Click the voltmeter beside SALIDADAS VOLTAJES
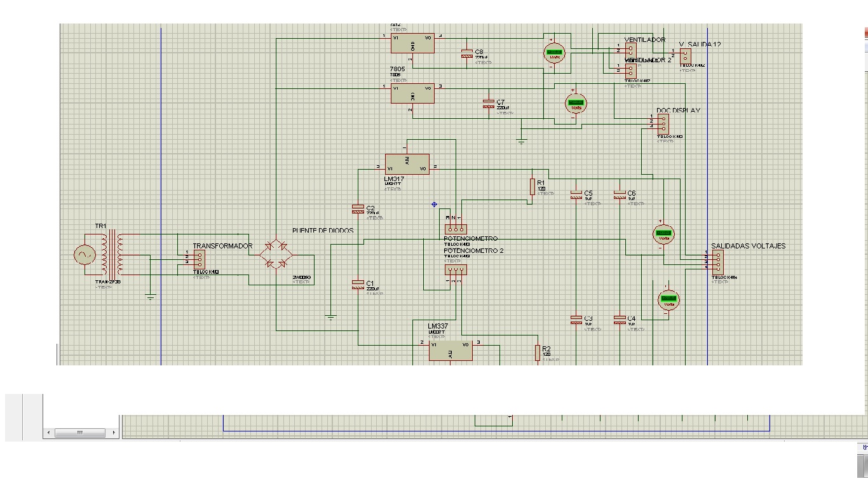The width and height of the screenshot is (868, 488). pos(663,234)
